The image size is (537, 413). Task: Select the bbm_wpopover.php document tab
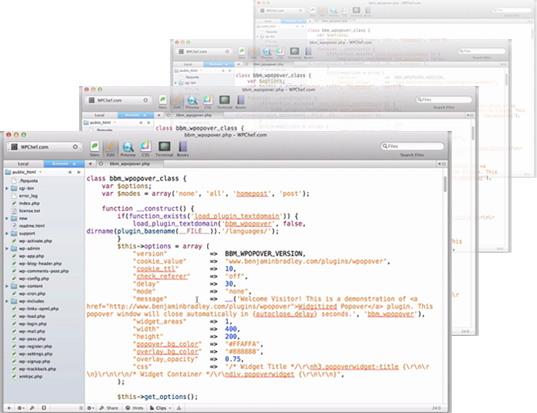pos(130,164)
